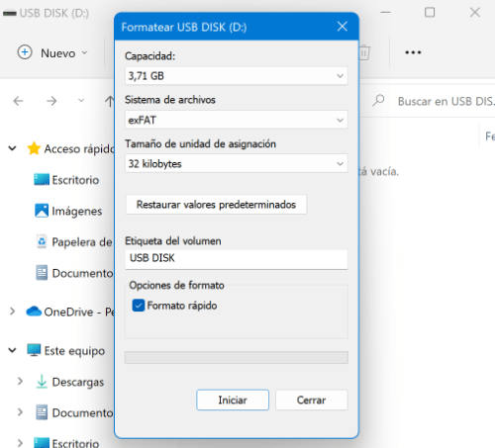Open Imágenes in the sidebar

click(68, 211)
